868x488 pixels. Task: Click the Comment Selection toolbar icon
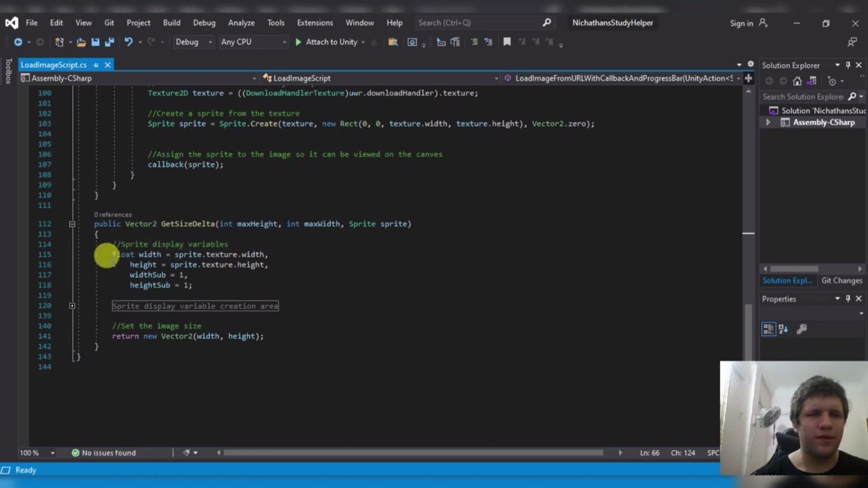(474, 42)
